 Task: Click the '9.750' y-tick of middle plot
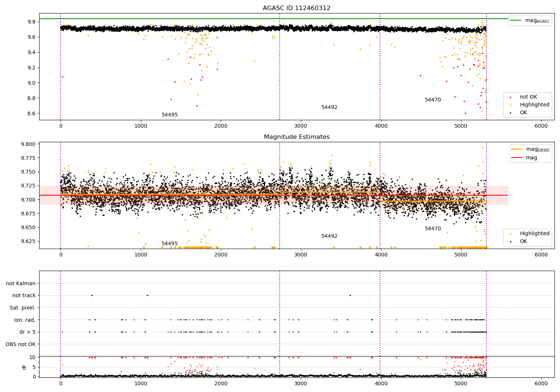(28, 172)
